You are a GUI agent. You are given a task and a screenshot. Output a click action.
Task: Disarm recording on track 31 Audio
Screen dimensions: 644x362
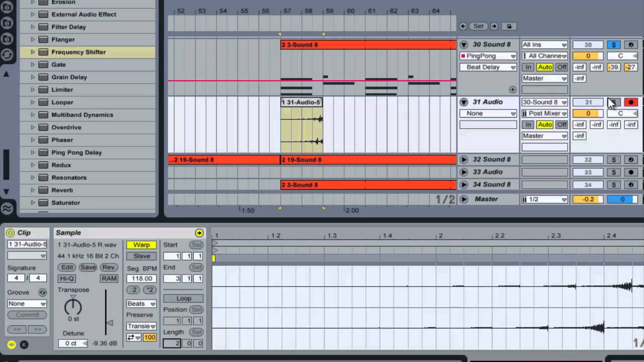click(631, 102)
